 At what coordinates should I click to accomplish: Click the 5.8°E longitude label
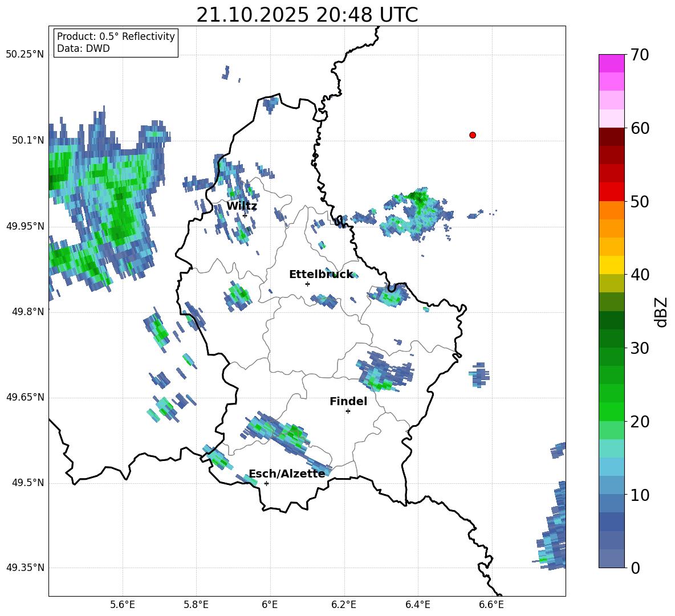click(x=196, y=605)
